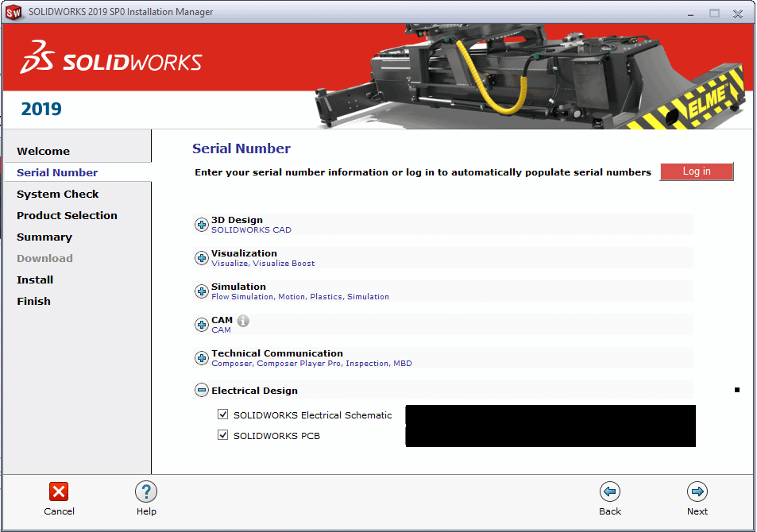Open Help via the question mark icon

(x=146, y=492)
